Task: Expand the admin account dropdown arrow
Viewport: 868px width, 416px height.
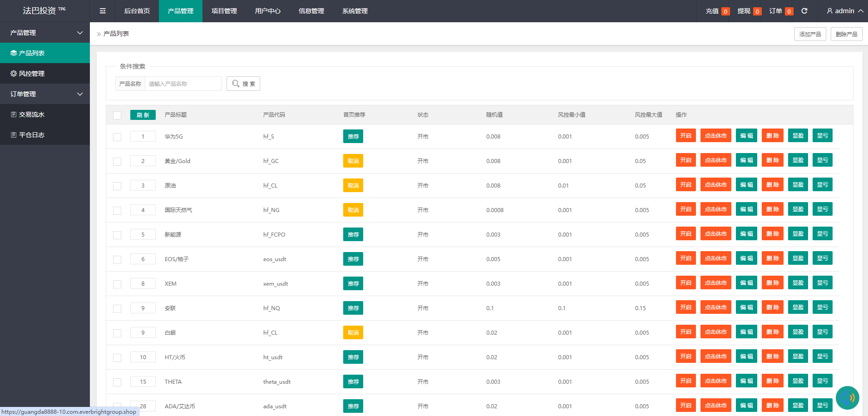Action: (861, 11)
